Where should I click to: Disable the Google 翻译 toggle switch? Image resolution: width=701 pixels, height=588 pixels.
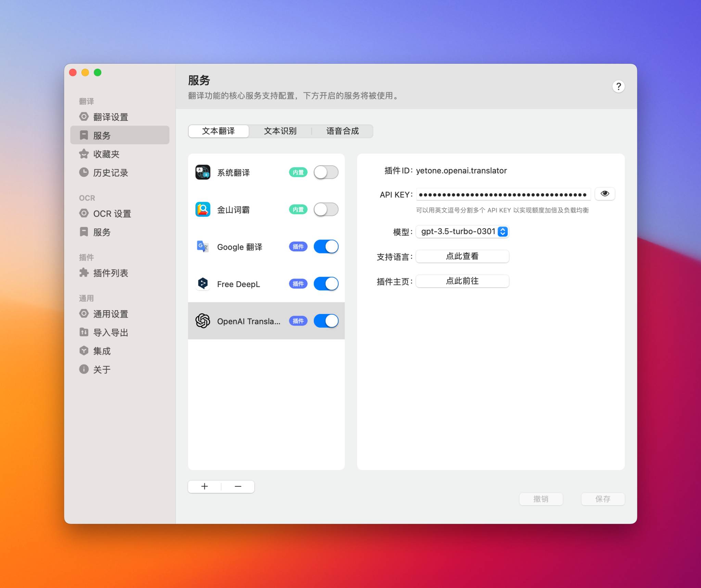coord(326,247)
